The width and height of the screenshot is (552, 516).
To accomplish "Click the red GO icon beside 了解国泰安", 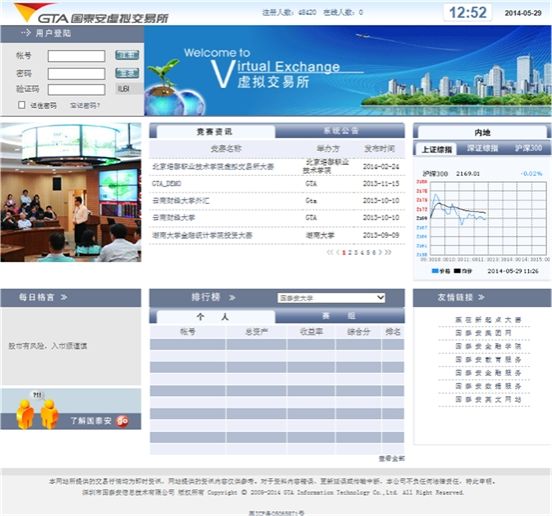I will tap(122, 420).
